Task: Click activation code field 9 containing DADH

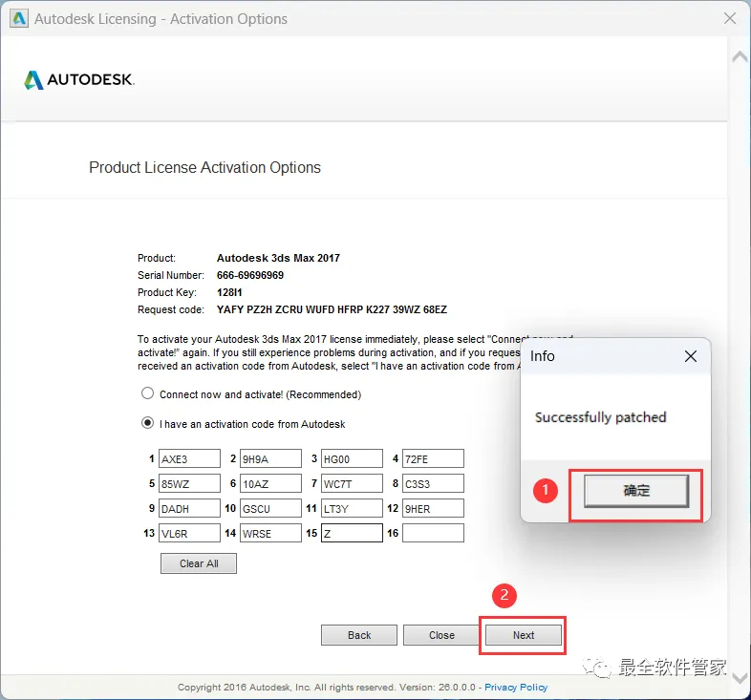Action: 189,508
